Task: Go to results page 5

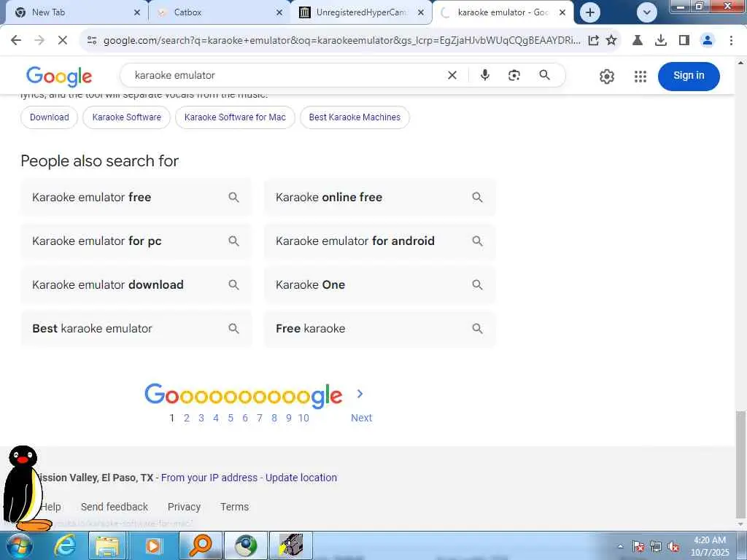Action: click(x=231, y=418)
